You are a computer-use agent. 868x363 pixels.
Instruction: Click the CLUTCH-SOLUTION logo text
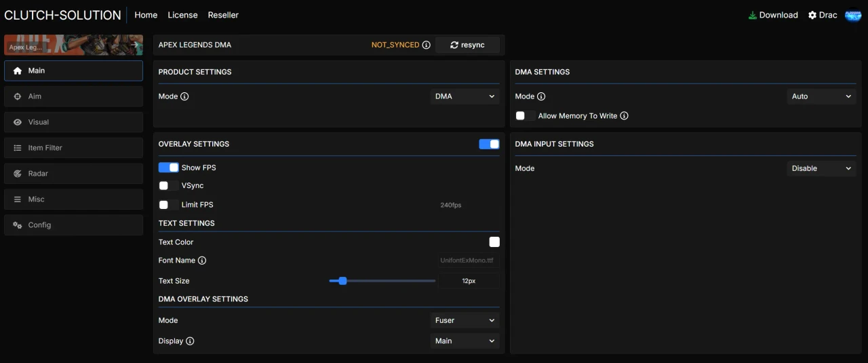pyautogui.click(x=62, y=15)
